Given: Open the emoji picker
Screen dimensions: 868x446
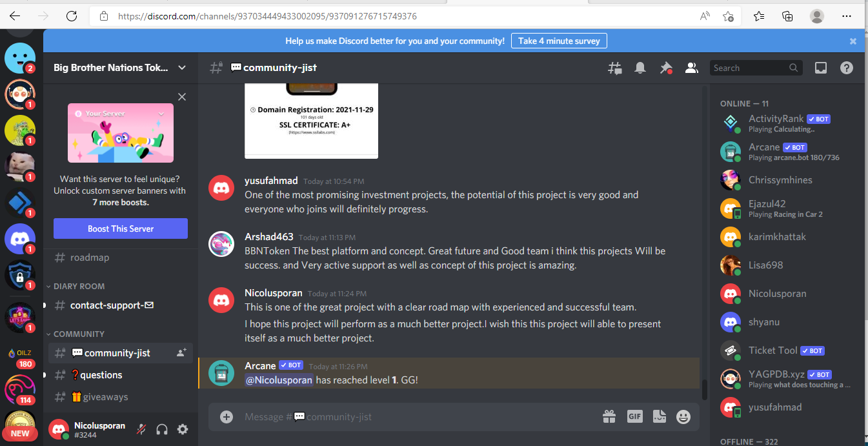Looking at the screenshot, I should point(683,417).
